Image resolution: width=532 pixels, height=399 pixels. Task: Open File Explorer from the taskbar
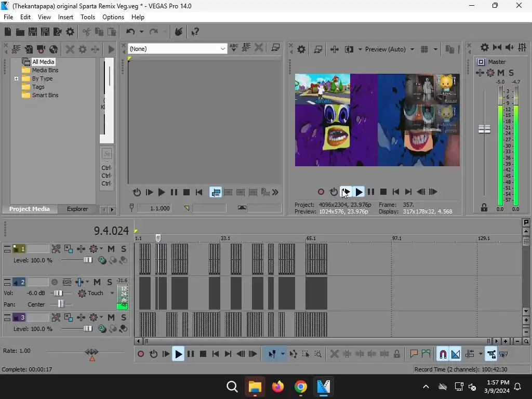click(255, 387)
